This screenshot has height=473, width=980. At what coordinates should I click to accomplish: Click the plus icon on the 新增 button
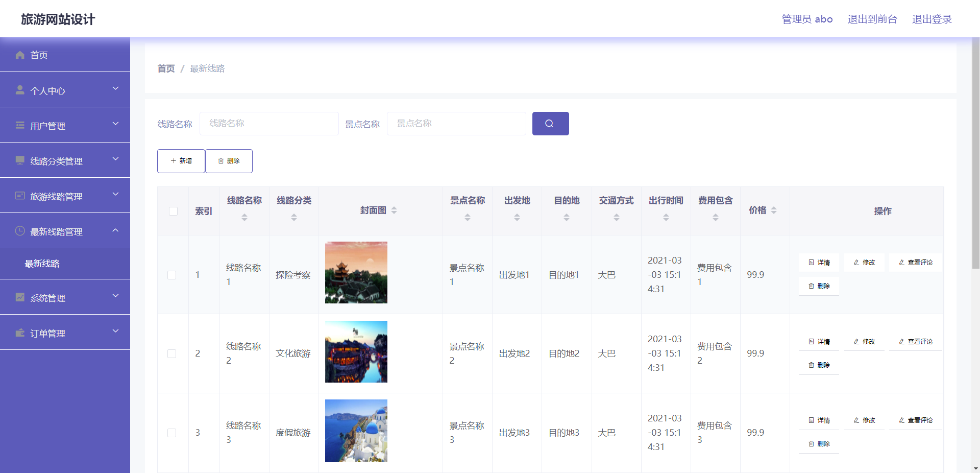click(x=173, y=160)
